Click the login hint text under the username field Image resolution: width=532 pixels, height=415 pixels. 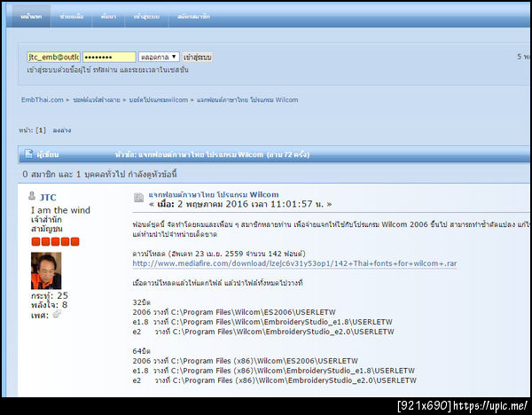(x=107, y=70)
